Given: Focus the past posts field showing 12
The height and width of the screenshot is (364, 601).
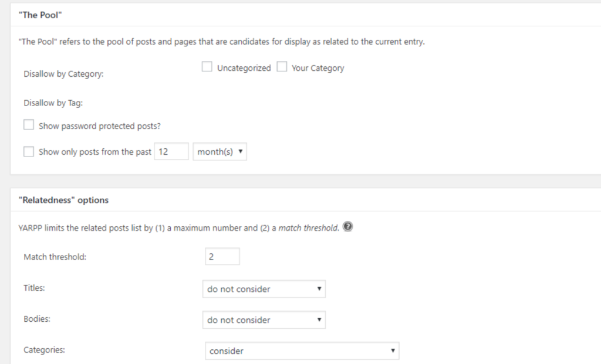Looking at the screenshot, I should point(171,152).
